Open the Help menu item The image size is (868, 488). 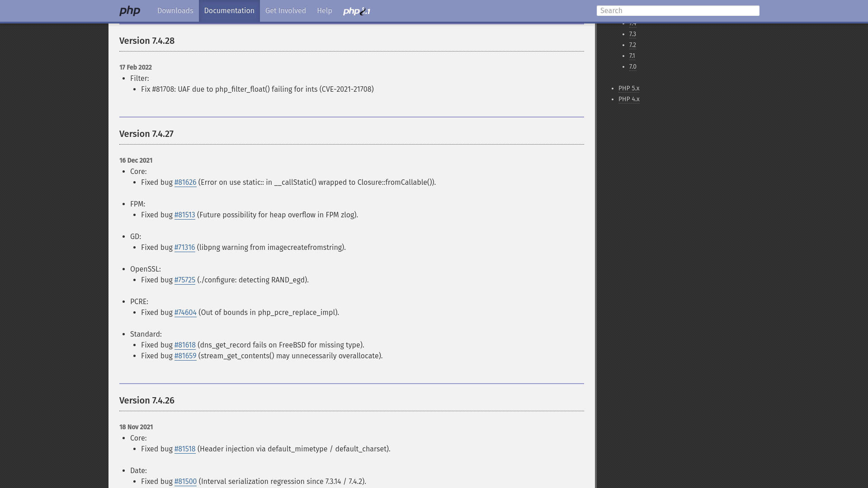tap(325, 11)
